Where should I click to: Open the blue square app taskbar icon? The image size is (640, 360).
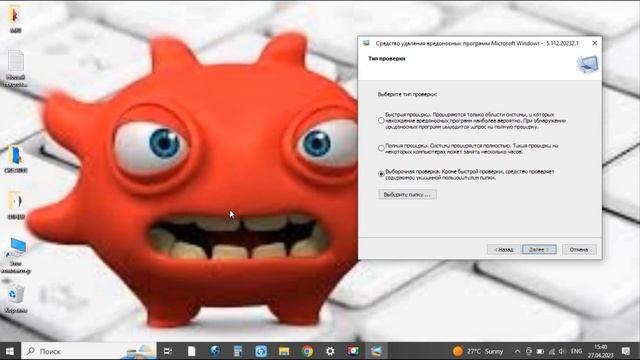pos(261,351)
